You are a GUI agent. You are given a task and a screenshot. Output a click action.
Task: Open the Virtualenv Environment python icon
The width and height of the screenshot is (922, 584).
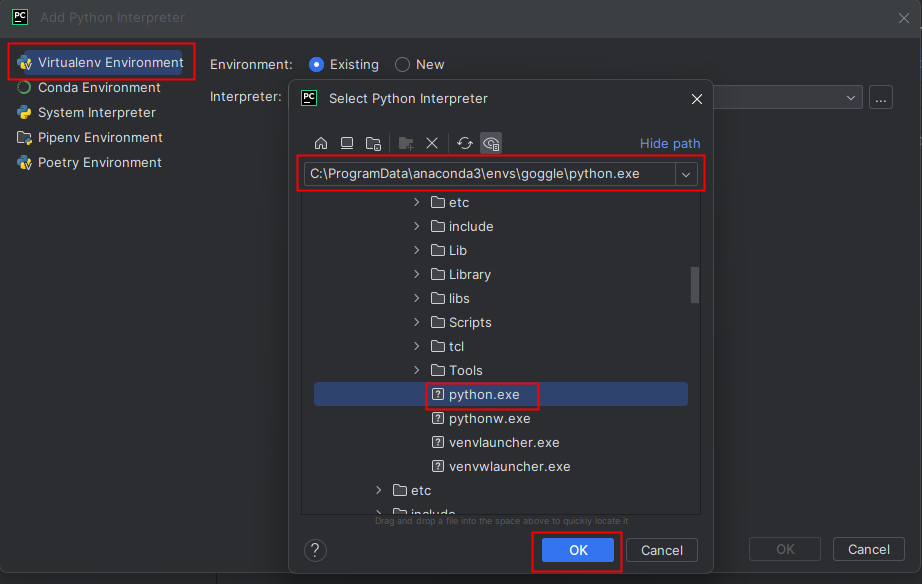(24, 63)
